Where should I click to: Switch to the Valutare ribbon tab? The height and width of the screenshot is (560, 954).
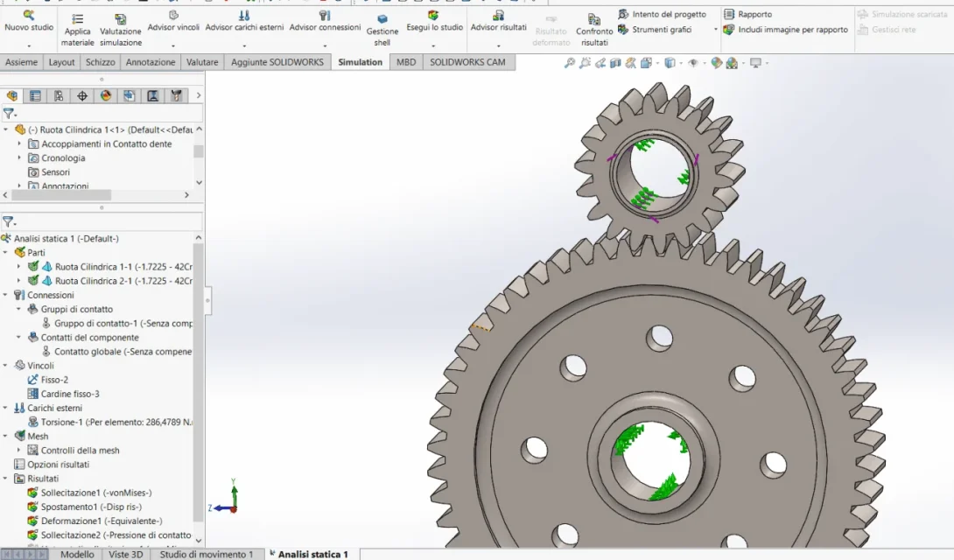pyautogui.click(x=202, y=62)
